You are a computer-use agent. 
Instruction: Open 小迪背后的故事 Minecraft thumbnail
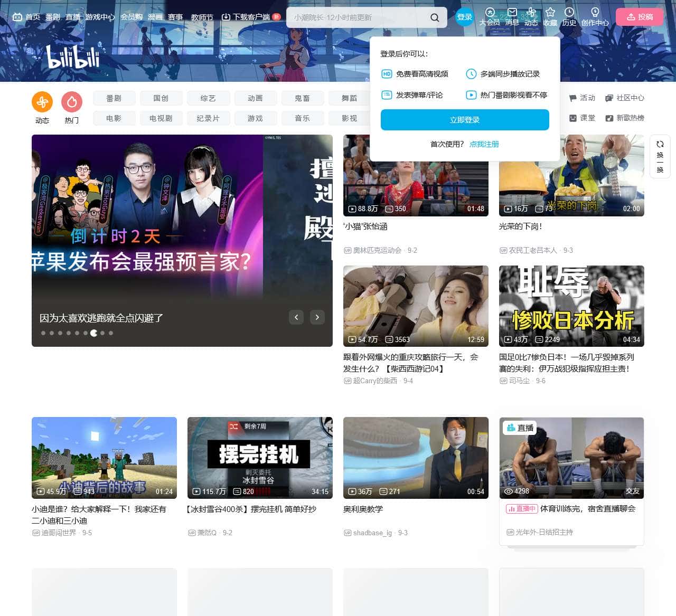(x=104, y=458)
